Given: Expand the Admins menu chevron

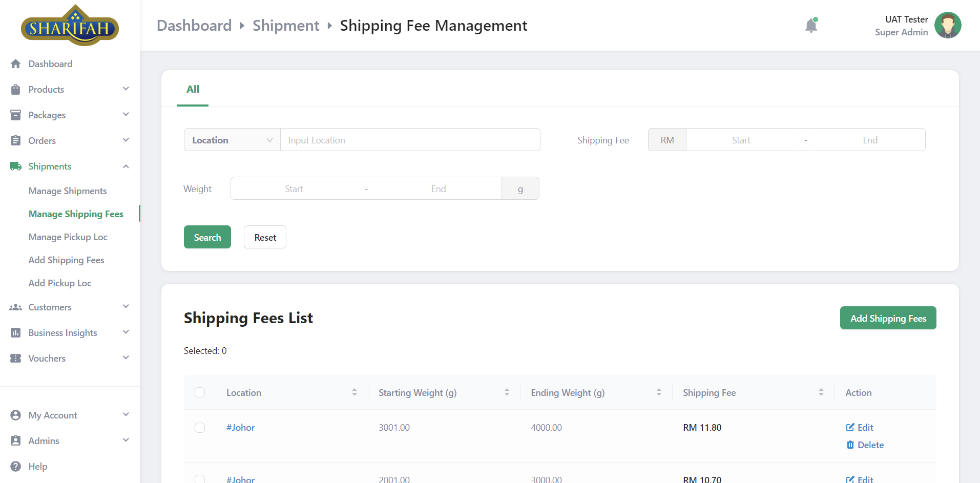Looking at the screenshot, I should (x=126, y=440).
